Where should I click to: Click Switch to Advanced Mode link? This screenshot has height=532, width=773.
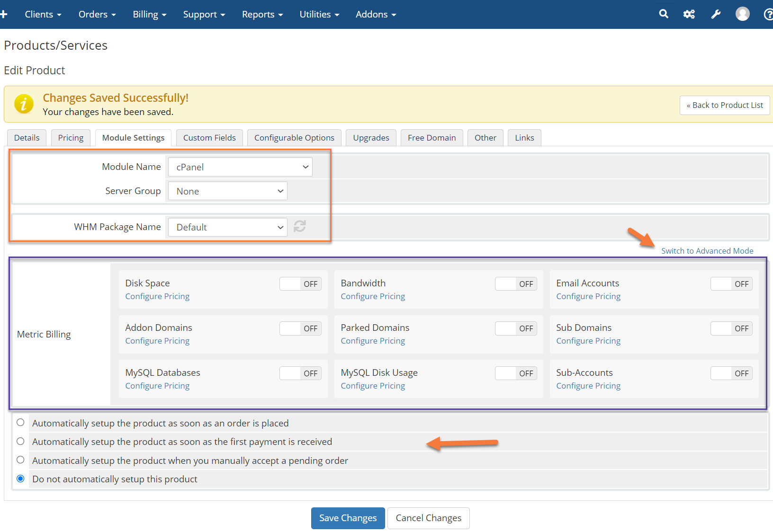click(707, 251)
